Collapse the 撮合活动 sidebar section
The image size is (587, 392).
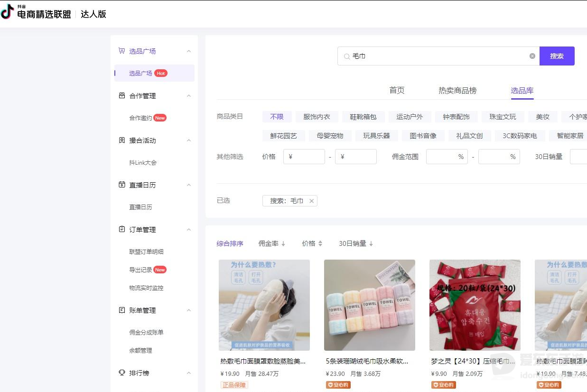pos(189,140)
